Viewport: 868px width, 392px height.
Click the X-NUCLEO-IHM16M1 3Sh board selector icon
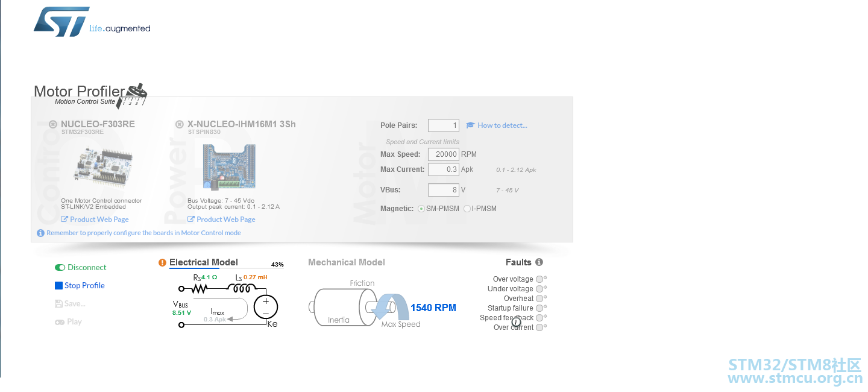(x=179, y=124)
